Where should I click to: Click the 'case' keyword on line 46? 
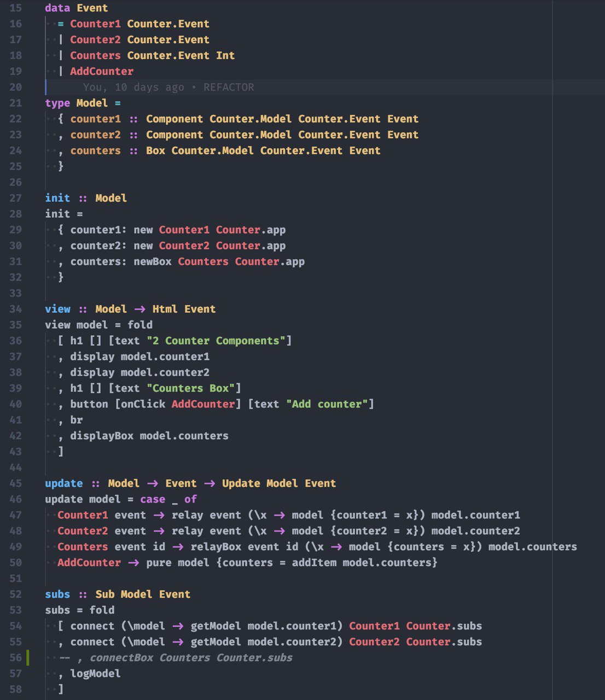153,500
